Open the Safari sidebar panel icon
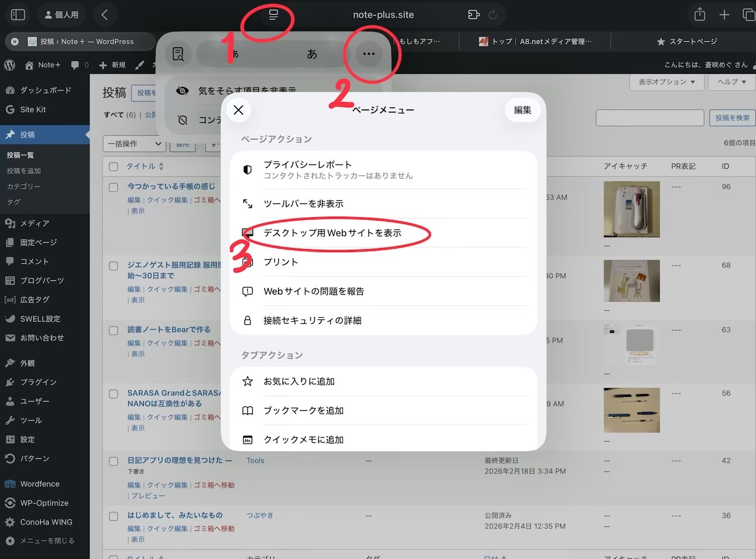The width and height of the screenshot is (756, 559). pyautogui.click(x=18, y=15)
